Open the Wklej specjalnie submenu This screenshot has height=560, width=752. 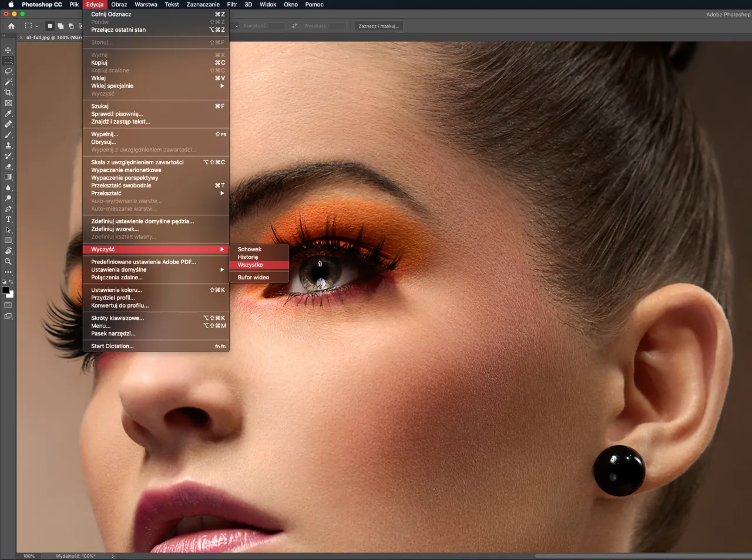click(x=147, y=86)
